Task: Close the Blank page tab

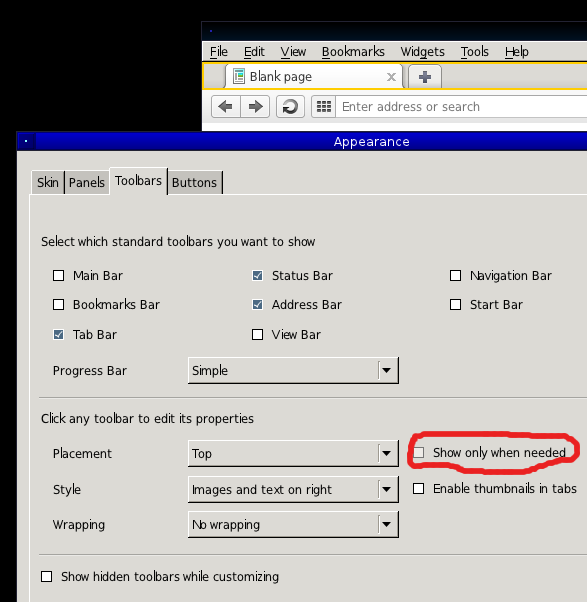Action: [x=391, y=77]
